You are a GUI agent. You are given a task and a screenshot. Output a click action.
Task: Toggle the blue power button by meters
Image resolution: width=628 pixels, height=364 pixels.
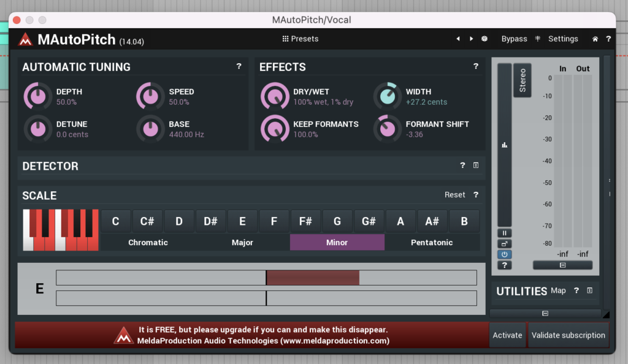pyautogui.click(x=505, y=254)
